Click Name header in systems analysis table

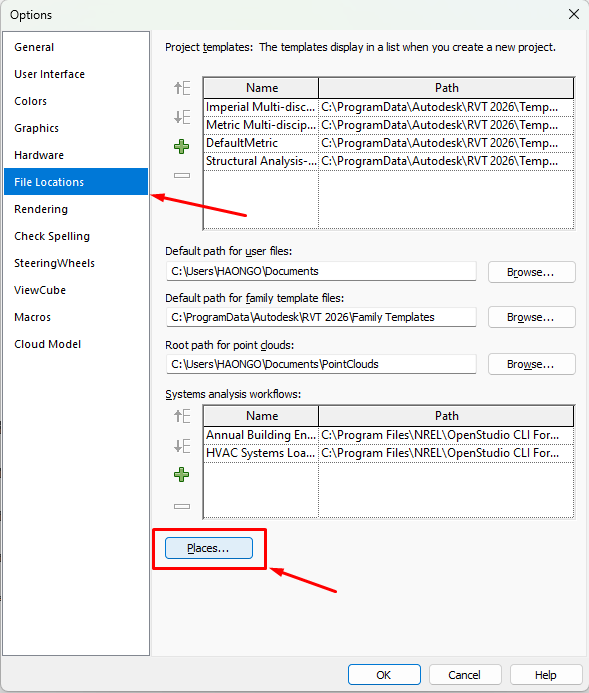(261, 416)
